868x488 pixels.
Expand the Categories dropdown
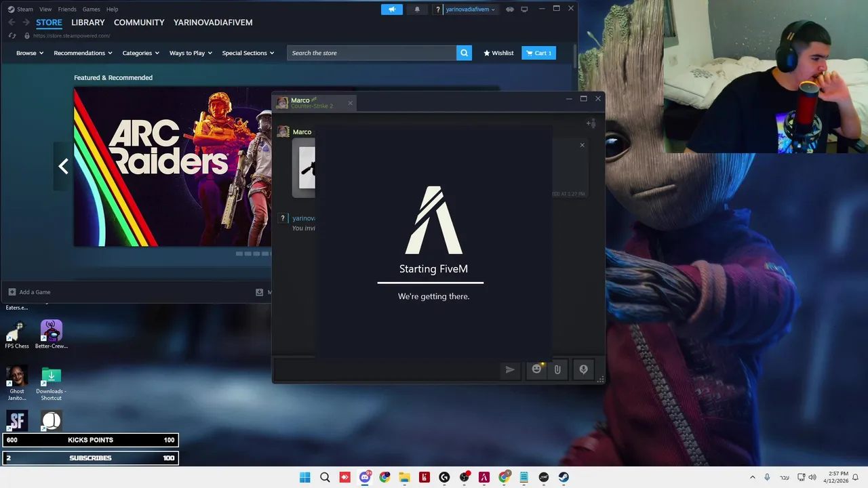[x=141, y=53]
